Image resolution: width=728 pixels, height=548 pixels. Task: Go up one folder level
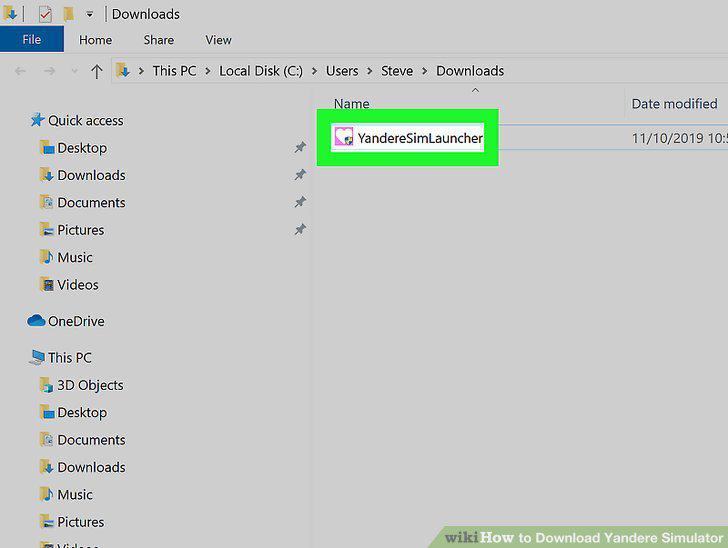pyautogui.click(x=97, y=72)
